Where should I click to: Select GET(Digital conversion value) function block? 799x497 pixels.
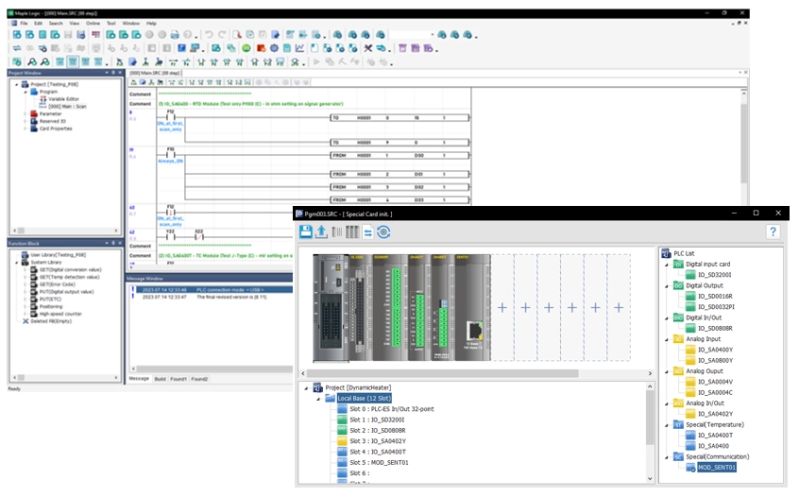(x=70, y=269)
